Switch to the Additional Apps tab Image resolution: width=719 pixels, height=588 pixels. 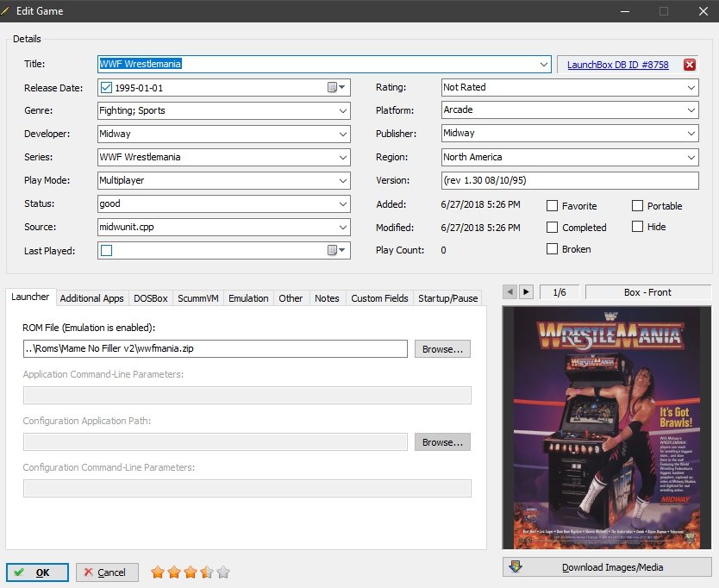click(91, 298)
